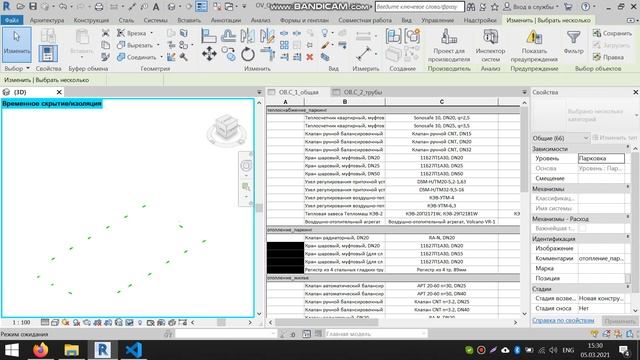
Task: Click the Text (A) icon in quick access toolbar
Action: (156, 7)
